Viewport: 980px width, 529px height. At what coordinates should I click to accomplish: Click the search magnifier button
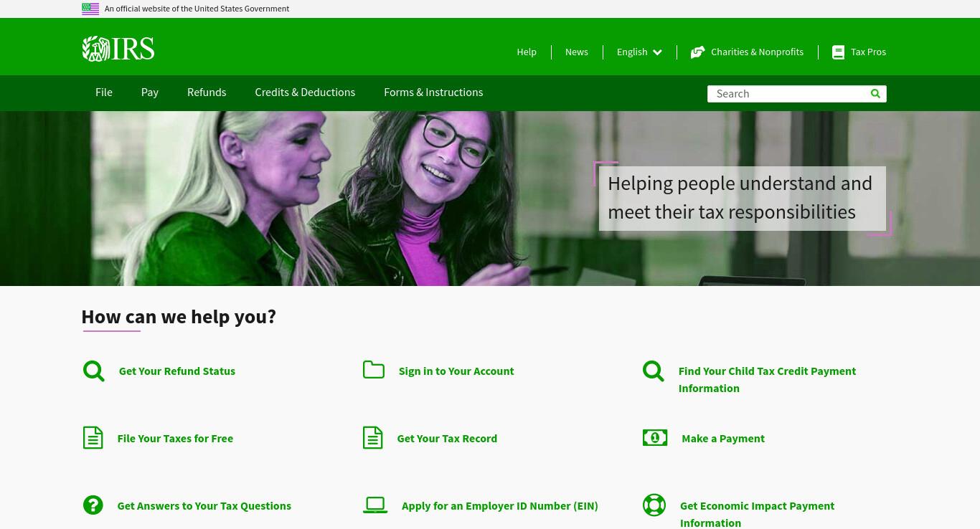[x=875, y=94]
